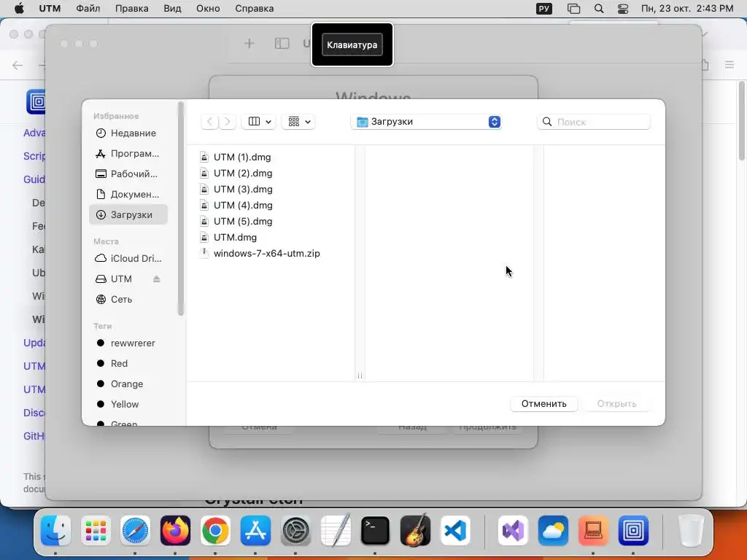The height and width of the screenshot is (560, 747).
Task: Click the sidebar scrollbar in the file dialog
Action: pos(181,209)
